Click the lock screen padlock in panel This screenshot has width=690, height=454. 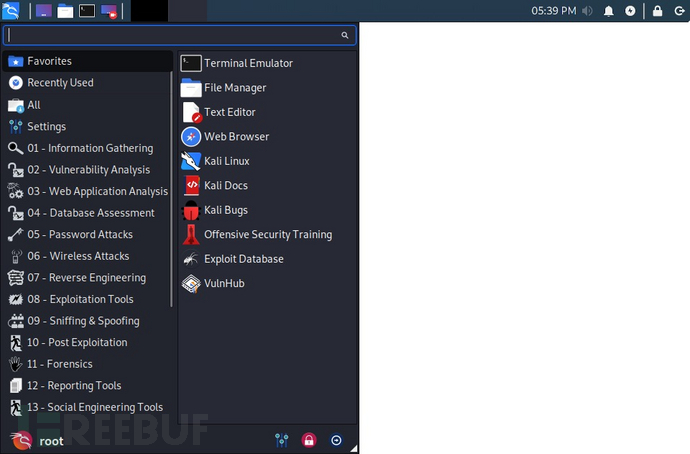tap(657, 11)
